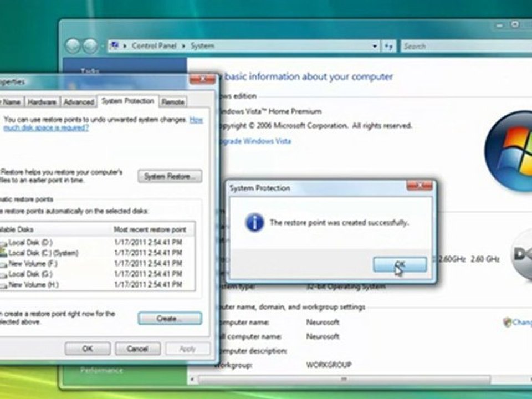
Task: Select the Local Disk (D:) row label
Action: [30, 242]
